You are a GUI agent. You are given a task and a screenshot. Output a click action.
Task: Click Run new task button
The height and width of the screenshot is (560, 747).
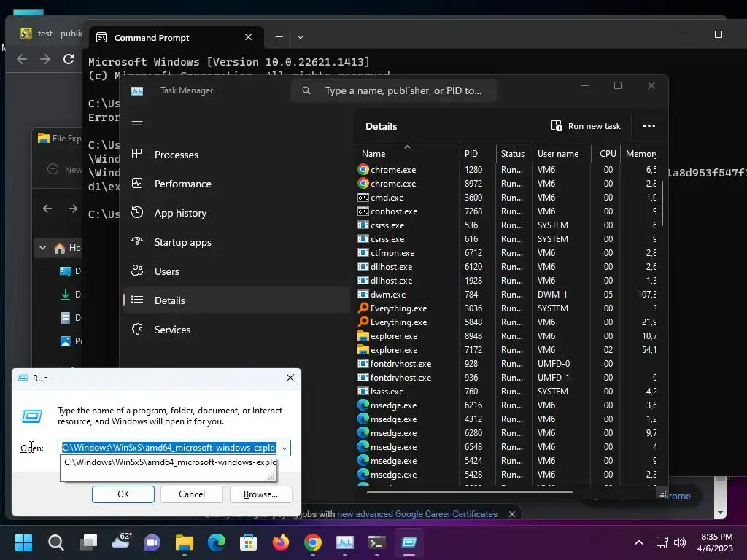click(586, 126)
